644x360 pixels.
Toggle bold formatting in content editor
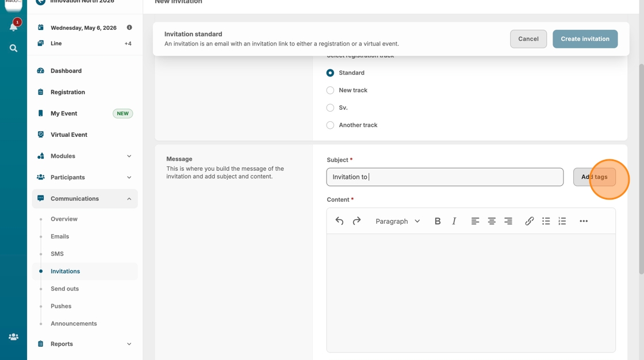(438, 221)
